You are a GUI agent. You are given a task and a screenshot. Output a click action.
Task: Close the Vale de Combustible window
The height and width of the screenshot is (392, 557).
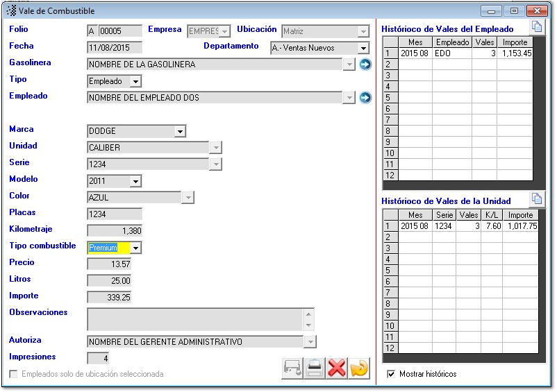pyautogui.click(x=537, y=11)
